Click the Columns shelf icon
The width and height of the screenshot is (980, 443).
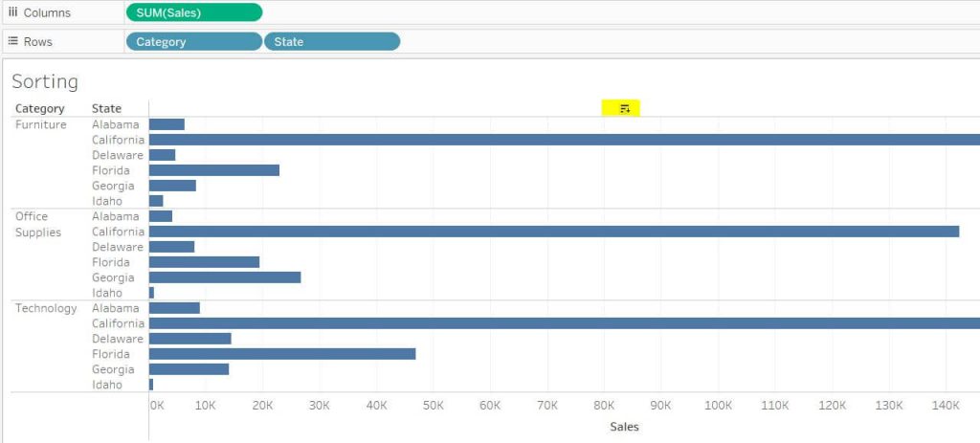(x=13, y=12)
